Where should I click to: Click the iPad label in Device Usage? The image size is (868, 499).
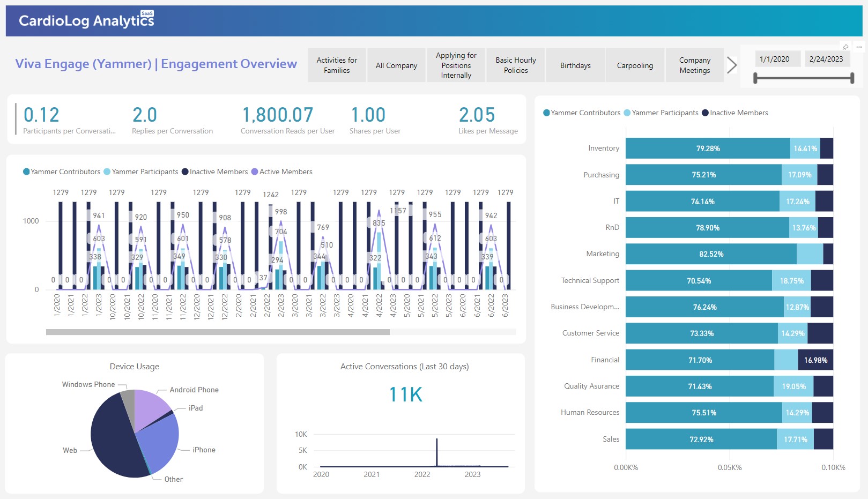[196, 408]
